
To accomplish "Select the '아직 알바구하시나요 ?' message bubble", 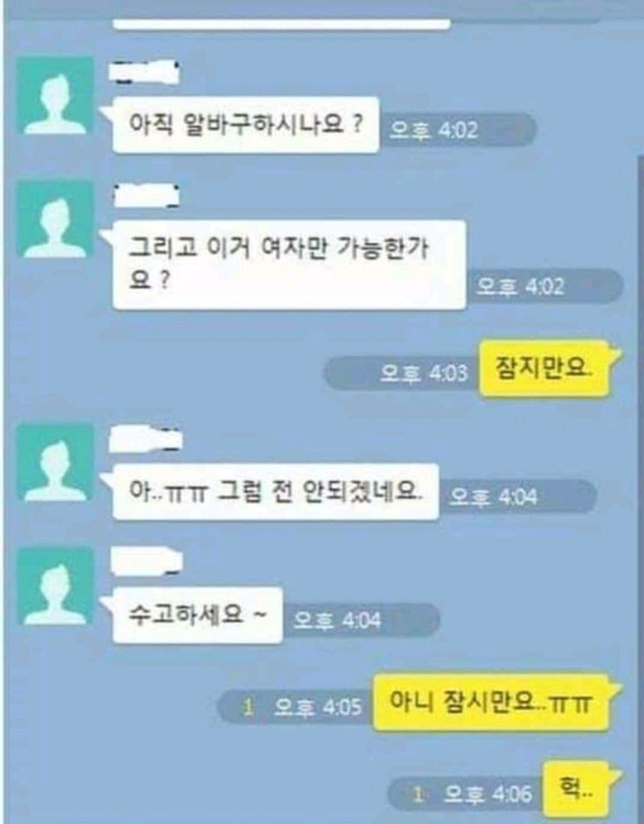I will 246,125.
